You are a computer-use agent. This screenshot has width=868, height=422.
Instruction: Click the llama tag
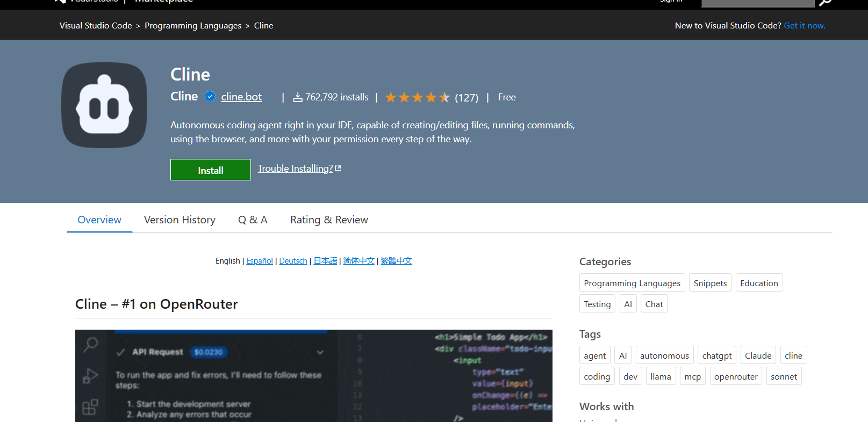tap(661, 376)
